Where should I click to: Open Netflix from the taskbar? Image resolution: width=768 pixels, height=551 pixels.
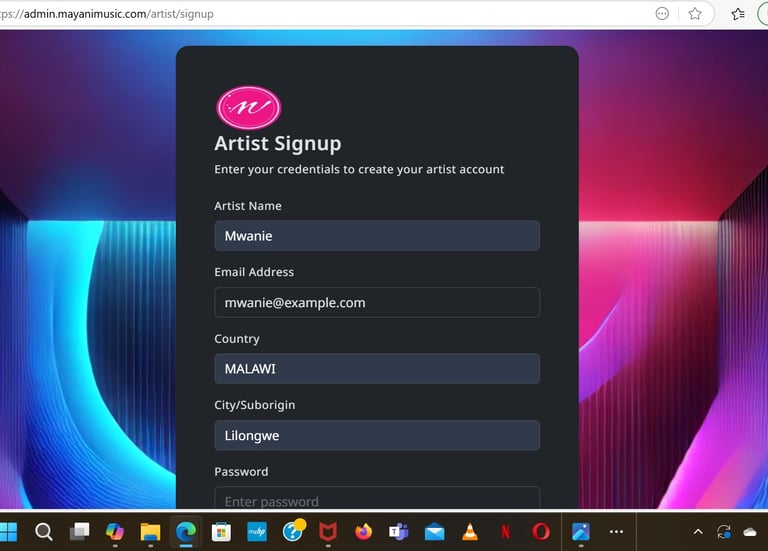point(505,531)
